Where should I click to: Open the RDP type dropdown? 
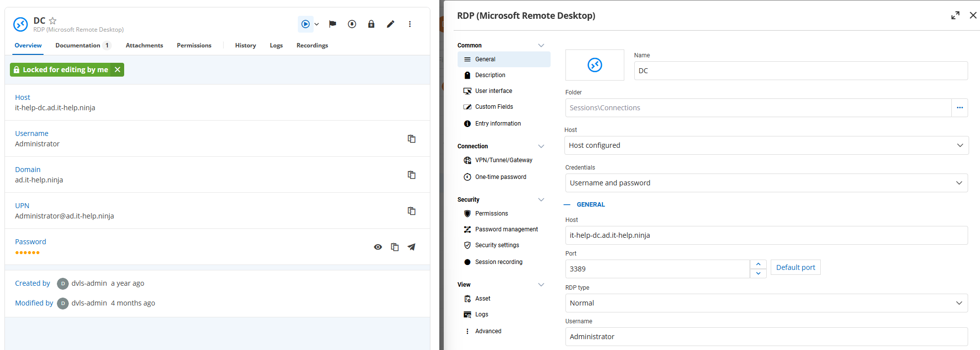pos(766,303)
